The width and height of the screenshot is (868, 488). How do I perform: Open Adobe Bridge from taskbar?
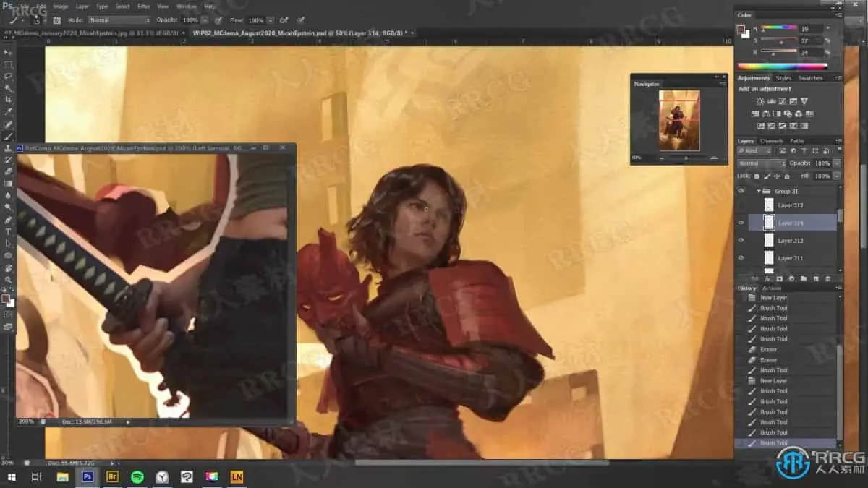point(112,476)
